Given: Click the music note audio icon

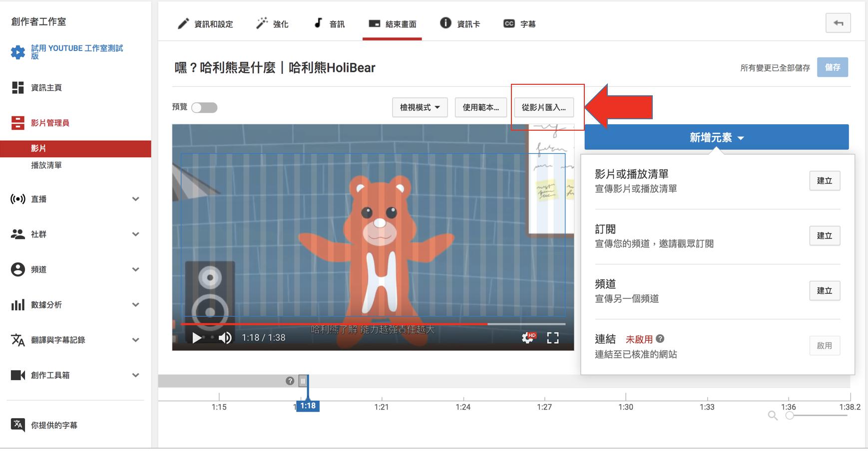Looking at the screenshot, I should [318, 23].
